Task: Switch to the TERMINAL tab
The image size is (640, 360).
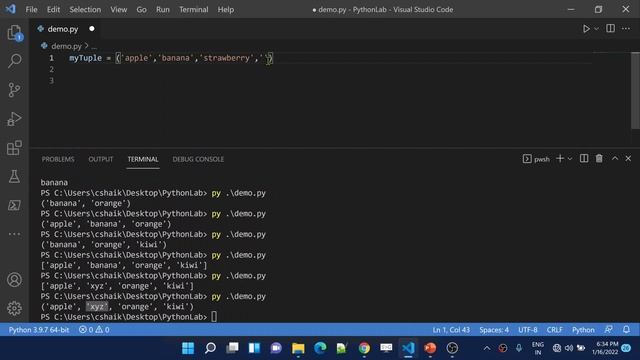Action: 143,159
